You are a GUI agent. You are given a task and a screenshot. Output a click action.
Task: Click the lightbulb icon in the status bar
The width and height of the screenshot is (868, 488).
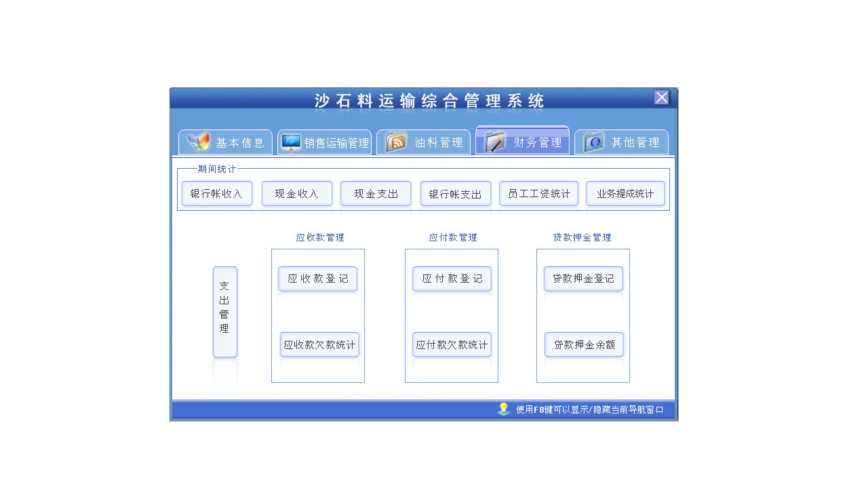pyautogui.click(x=502, y=409)
